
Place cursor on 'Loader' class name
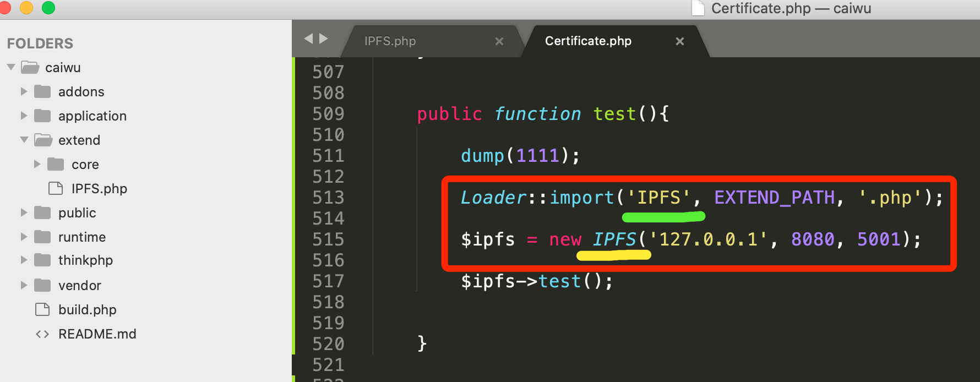pyautogui.click(x=493, y=197)
